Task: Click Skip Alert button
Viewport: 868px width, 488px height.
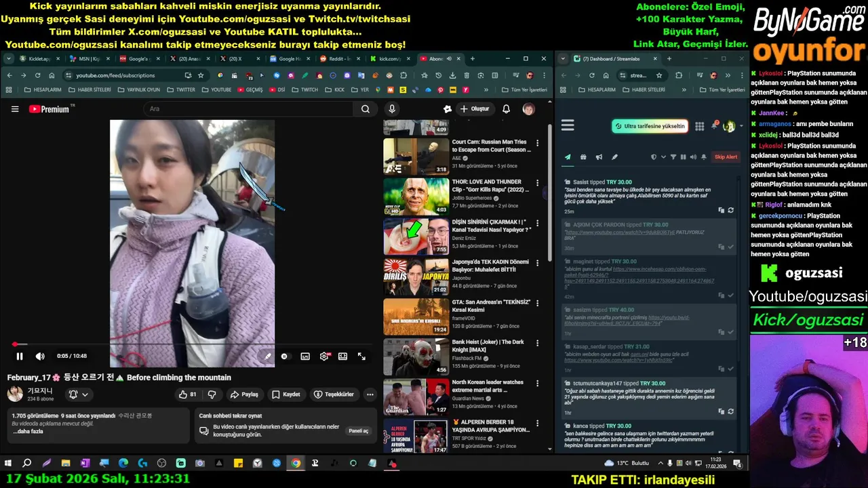Action: (726, 157)
